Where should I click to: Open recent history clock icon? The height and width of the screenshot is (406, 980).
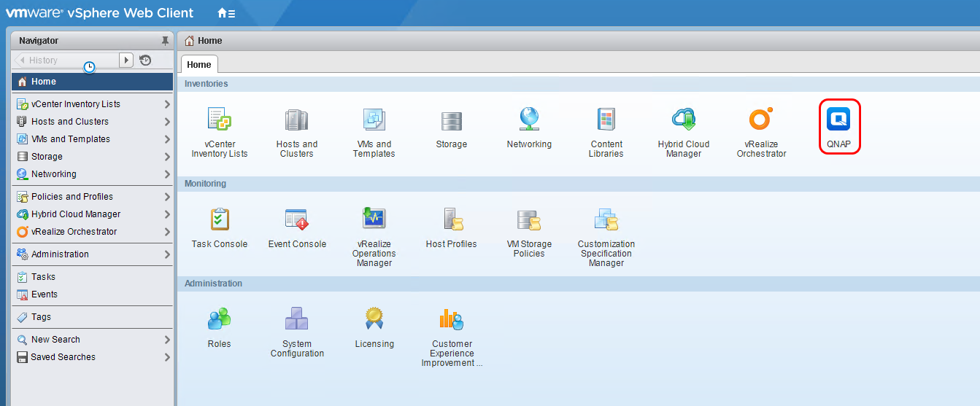click(x=145, y=60)
